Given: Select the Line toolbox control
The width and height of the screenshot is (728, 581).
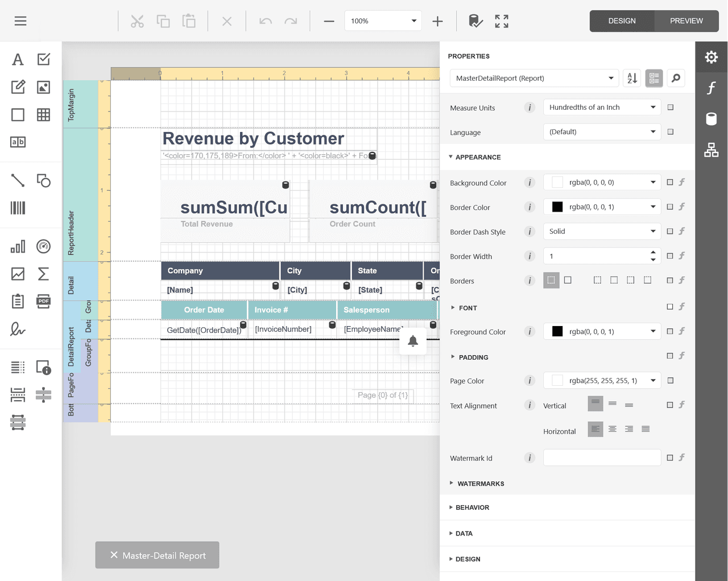Looking at the screenshot, I should [18, 180].
